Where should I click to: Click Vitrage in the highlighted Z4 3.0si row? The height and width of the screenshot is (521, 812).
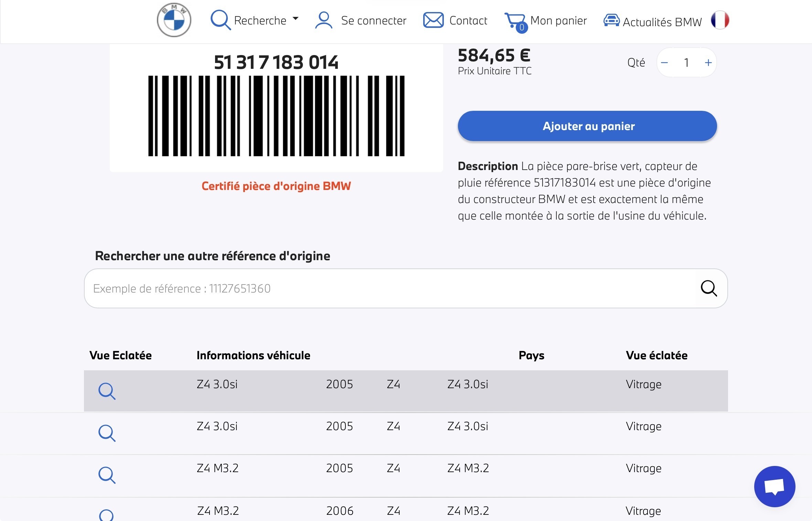(x=644, y=384)
